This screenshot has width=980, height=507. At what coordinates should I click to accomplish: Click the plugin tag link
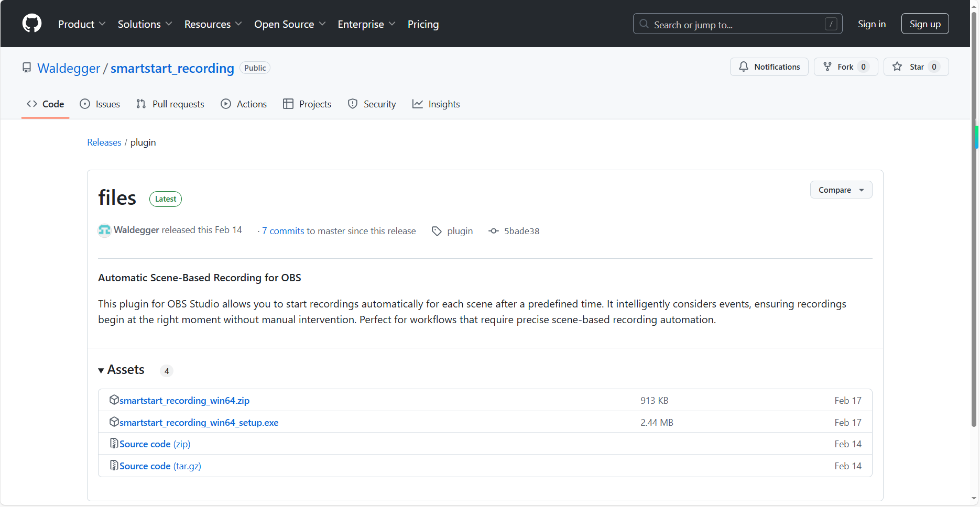click(460, 231)
